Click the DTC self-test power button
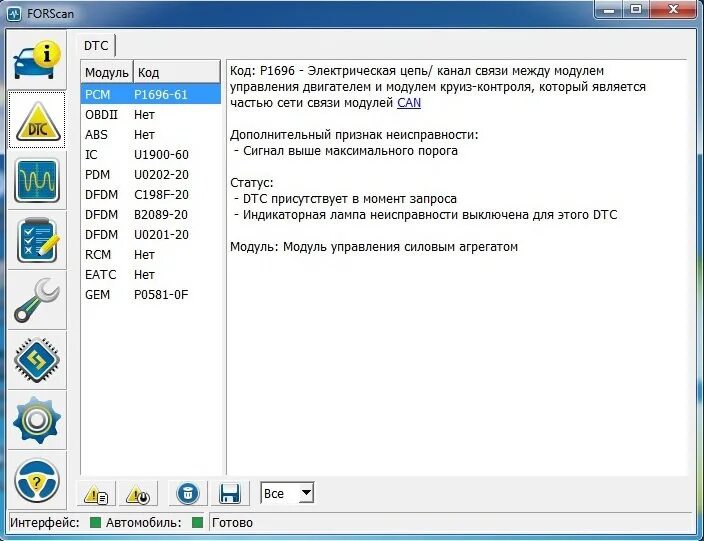 (138, 494)
